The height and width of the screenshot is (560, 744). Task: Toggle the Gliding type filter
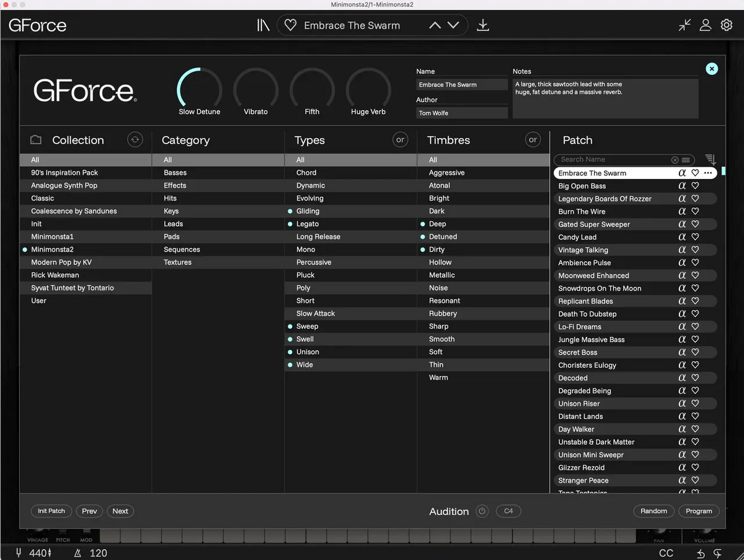351,211
